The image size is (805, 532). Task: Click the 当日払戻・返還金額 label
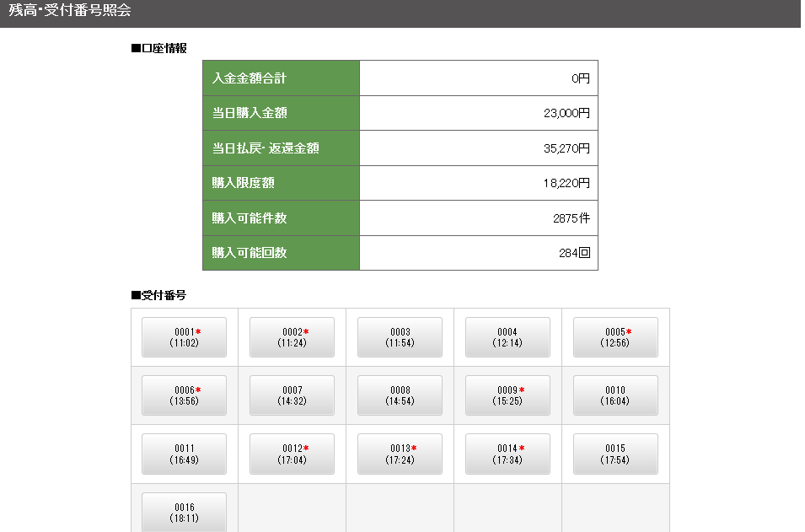coord(281,148)
